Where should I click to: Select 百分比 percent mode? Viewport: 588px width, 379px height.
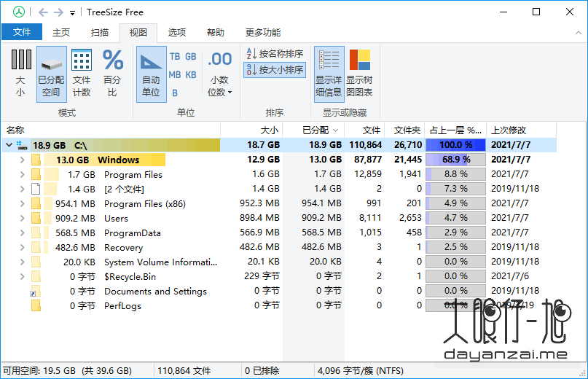[x=112, y=74]
